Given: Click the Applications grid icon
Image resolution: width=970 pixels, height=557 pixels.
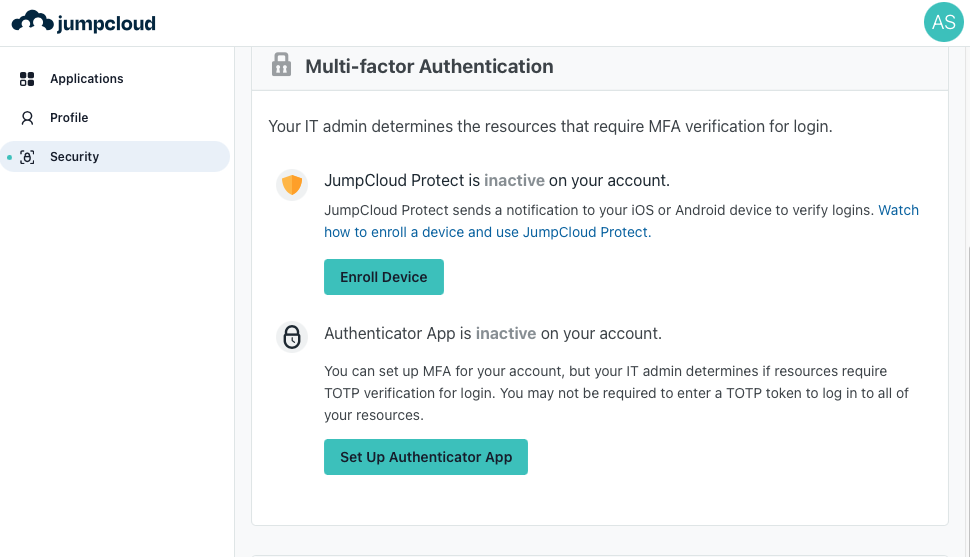Looking at the screenshot, I should (27, 79).
